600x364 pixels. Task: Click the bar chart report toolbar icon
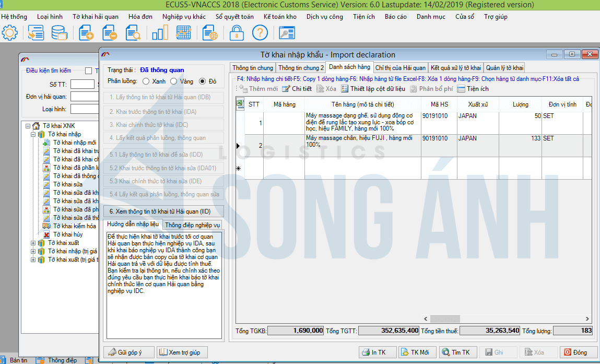[159, 33]
